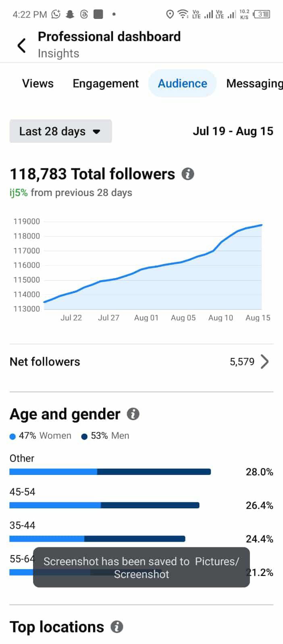The height and width of the screenshot is (644, 283).
Task: Tap the WhatsApp status bar icon
Action: click(56, 14)
